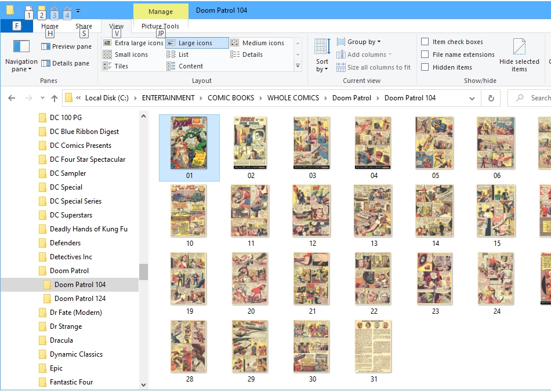The height and width of the screenshot is (392, 551).
Task: Select Deadly Hands of Kung Fu folder
Action: point(89,229)
